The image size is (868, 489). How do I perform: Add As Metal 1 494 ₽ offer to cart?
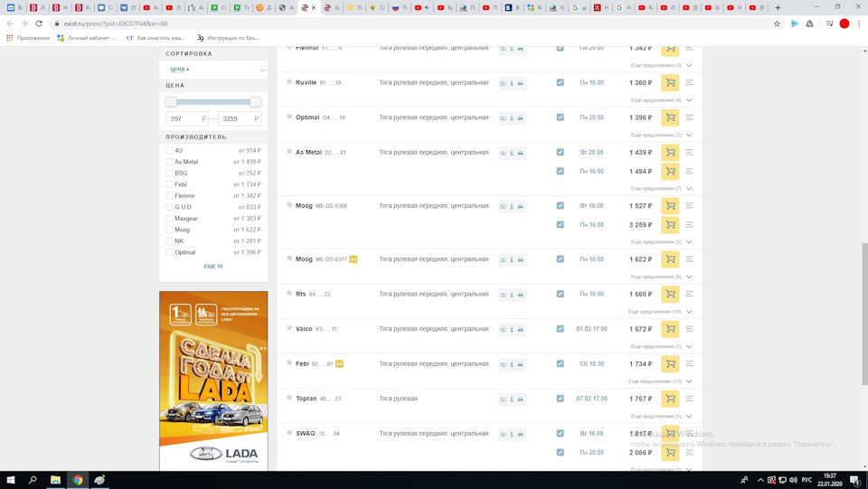click(670, 172)
